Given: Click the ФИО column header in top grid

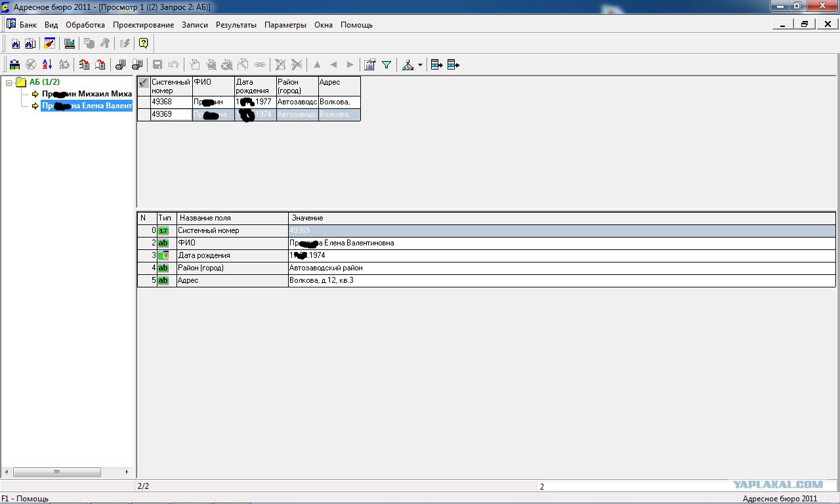Looking at the screenshot, I should tap(213, 87).
